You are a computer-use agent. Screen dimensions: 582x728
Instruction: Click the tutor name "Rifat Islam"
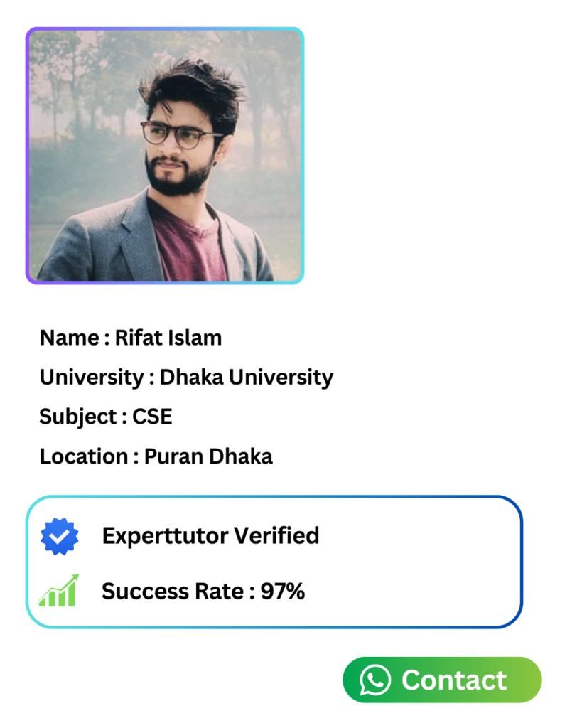pyautogui.click(x=168, y=338)
